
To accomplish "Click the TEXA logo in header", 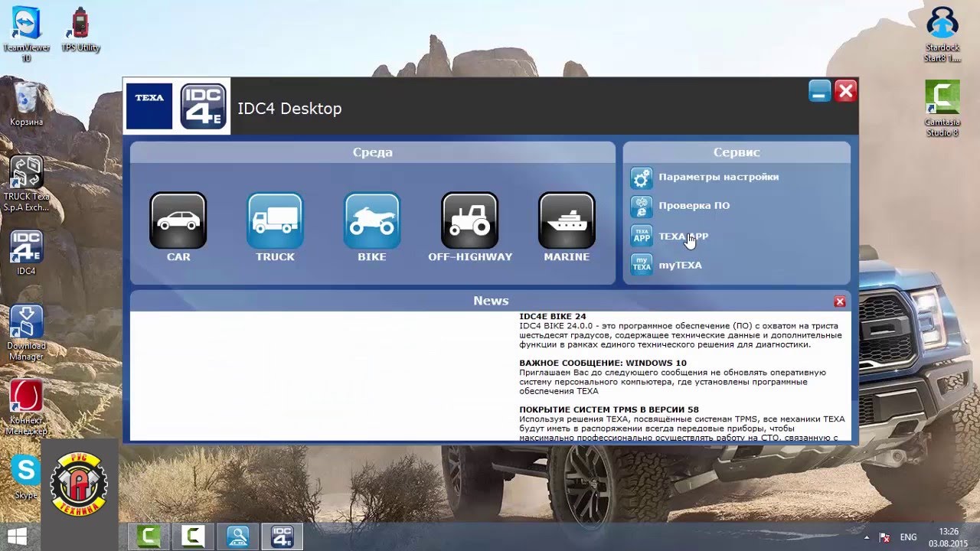I will point(149,106).
